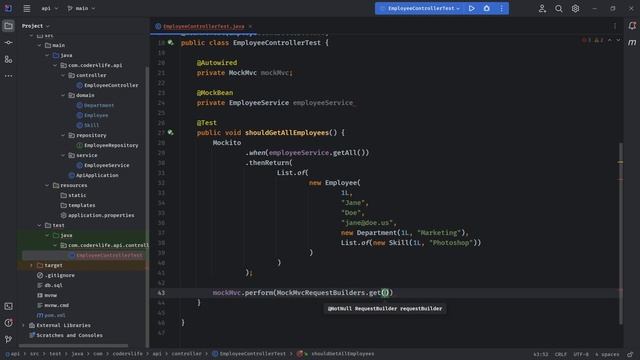This screenshot has width=640, height=360.
Task: Open the Commit tool window
Action: [x=8, y=42]
